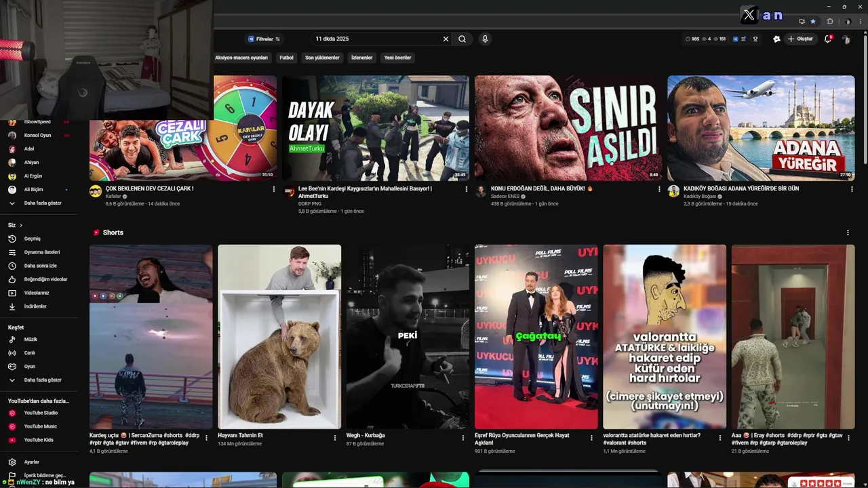This screenshot has height=488, width=868.
Task: Click İçerik bildirme geç... sidebar item
Action: click(x=44, y=475)
